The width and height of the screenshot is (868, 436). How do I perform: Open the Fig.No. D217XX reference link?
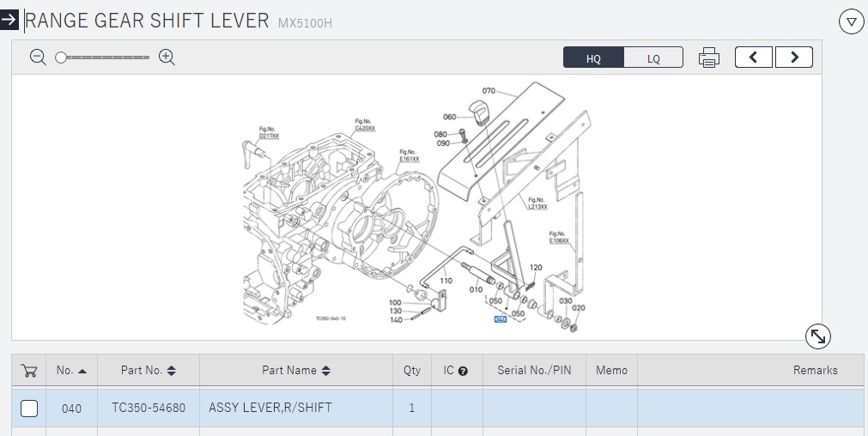[x=269, y=133]
